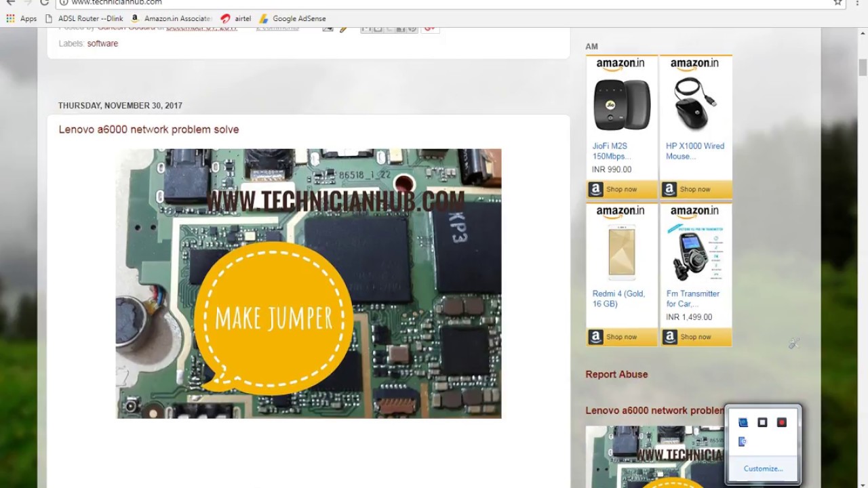
Task: Click the motherboard MAKE JUMPER post image
Action: click(x=309, y=283)
